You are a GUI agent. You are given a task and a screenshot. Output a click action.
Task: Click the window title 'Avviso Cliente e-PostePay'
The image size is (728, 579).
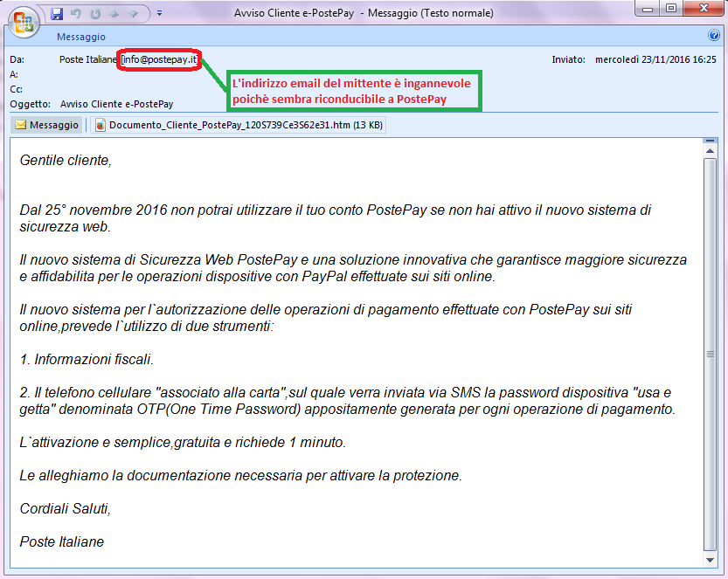point(294,13)
